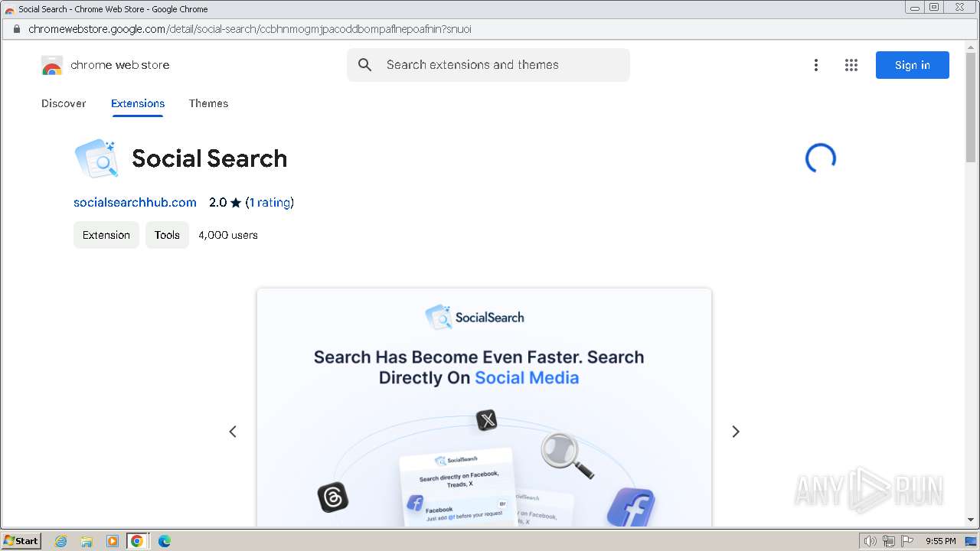Click the scrollbar down arrow

[x=972, y=520]
